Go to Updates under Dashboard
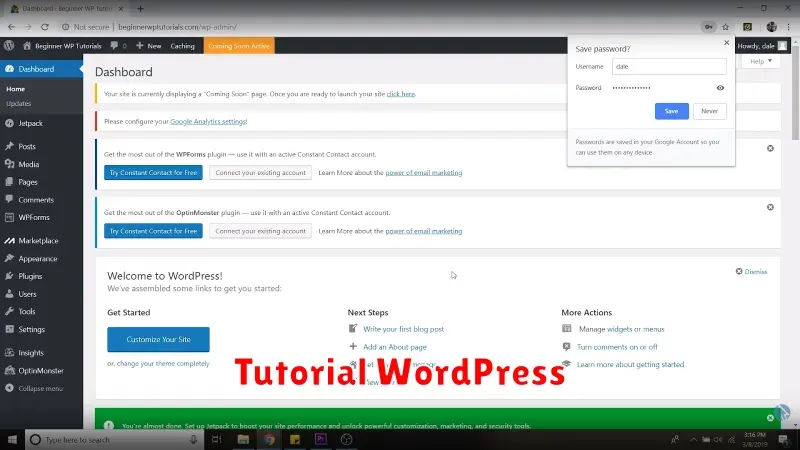800x450 pixels. (18, 104)
